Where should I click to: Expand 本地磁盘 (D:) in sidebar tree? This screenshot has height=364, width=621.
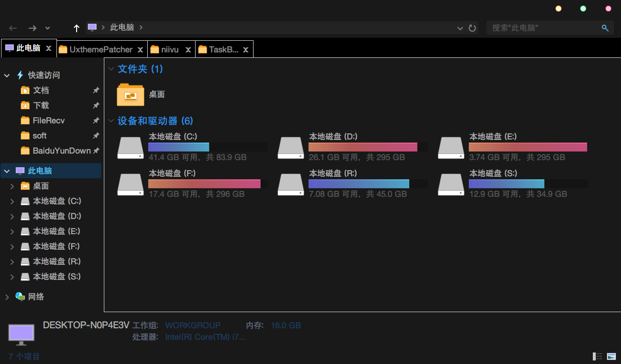coord(13,216)
